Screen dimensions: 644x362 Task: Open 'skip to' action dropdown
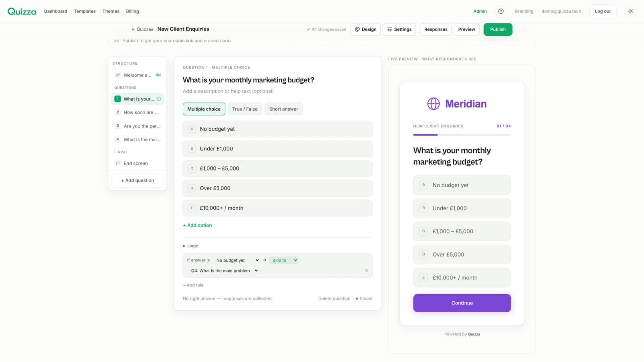pyautogui.click(x=284, y=260)
